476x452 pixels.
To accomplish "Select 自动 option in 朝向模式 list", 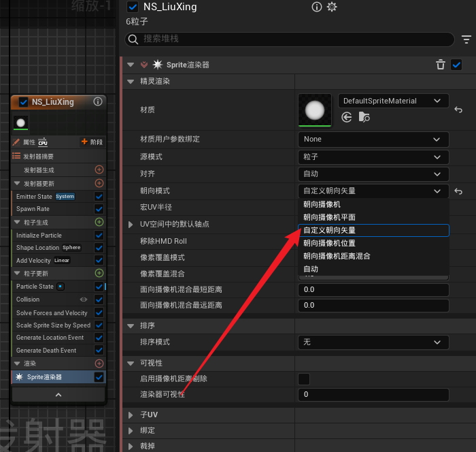I will coord(373,269).
